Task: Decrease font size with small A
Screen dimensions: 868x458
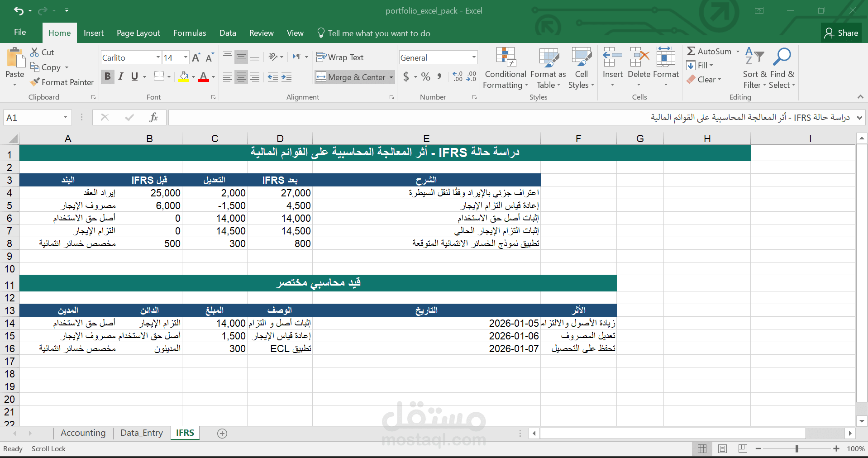Action: coord(210,57)
